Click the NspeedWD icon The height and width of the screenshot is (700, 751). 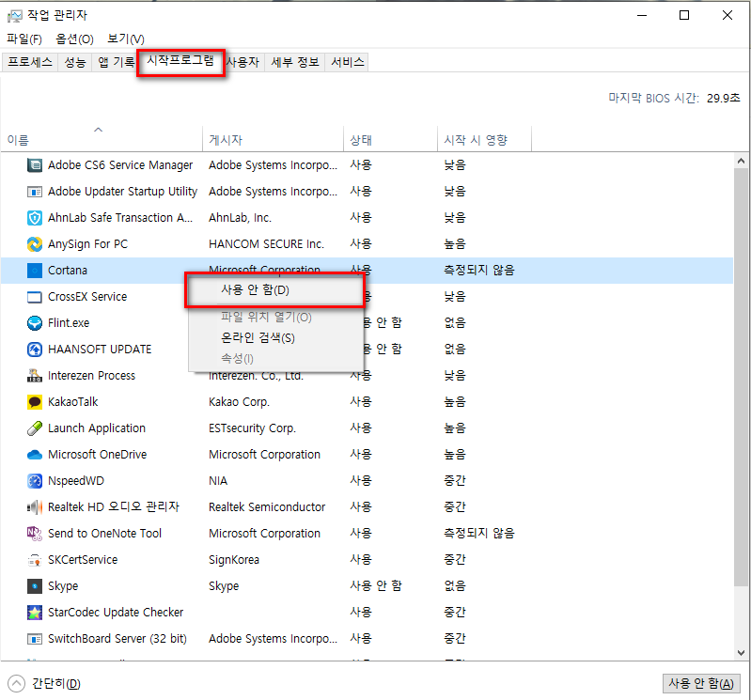pyautogui.click(x=35, y=481)
